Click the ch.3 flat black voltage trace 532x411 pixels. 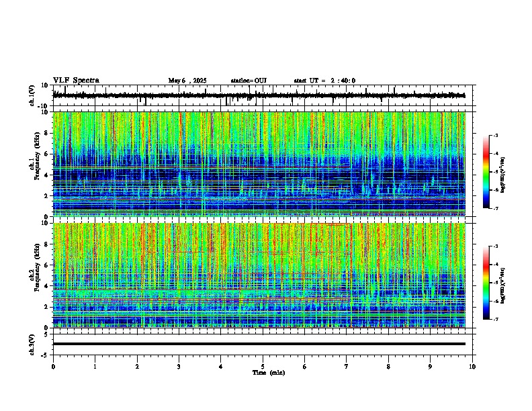(259, 344)
